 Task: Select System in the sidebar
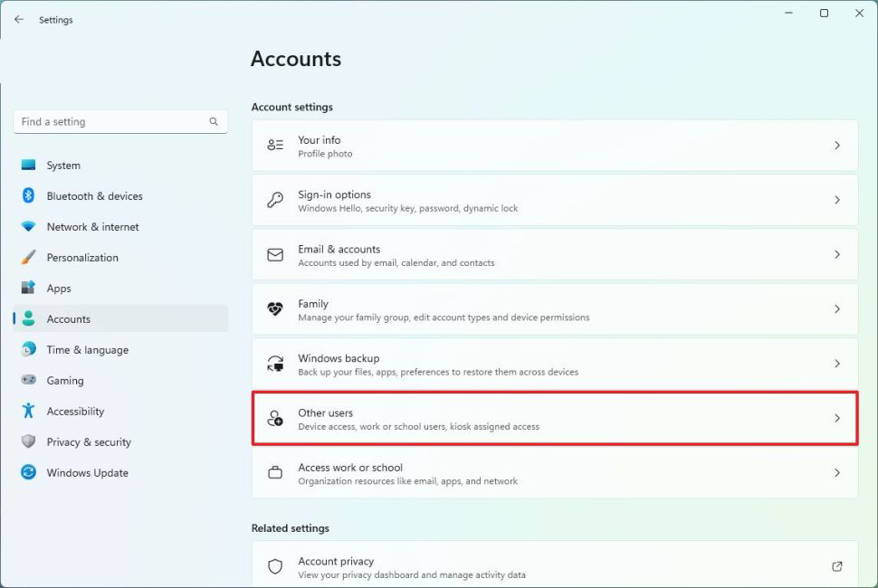[63, 166]
